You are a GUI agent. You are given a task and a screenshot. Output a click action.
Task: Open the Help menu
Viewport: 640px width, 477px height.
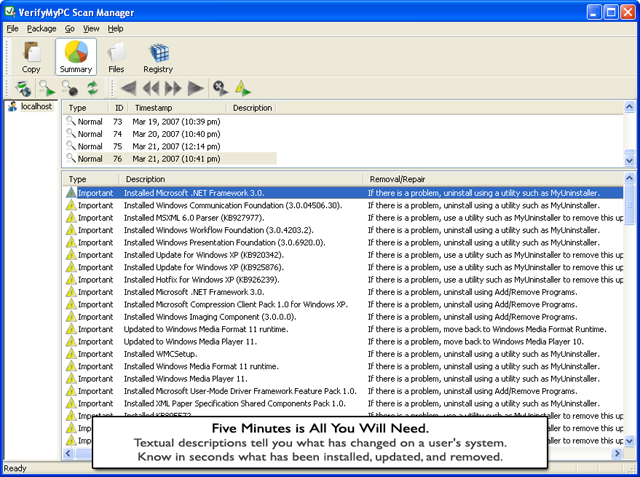click(x=116, y=29)
